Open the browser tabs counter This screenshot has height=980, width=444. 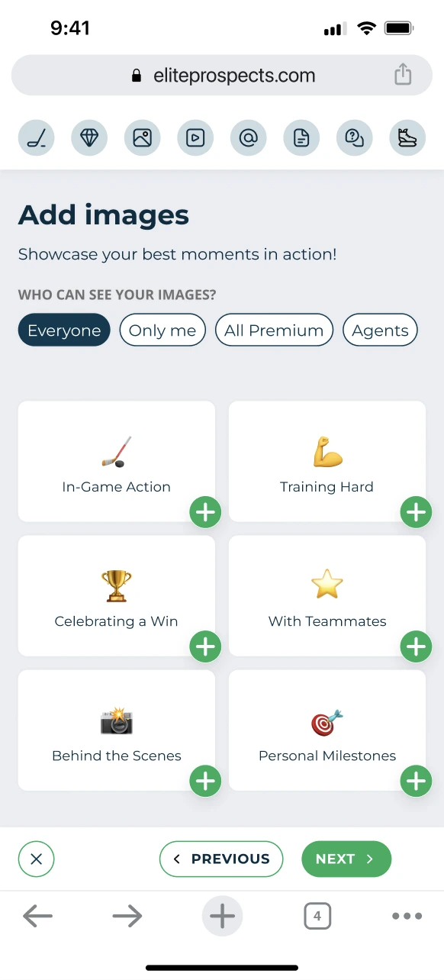click(x=317, y=915)
